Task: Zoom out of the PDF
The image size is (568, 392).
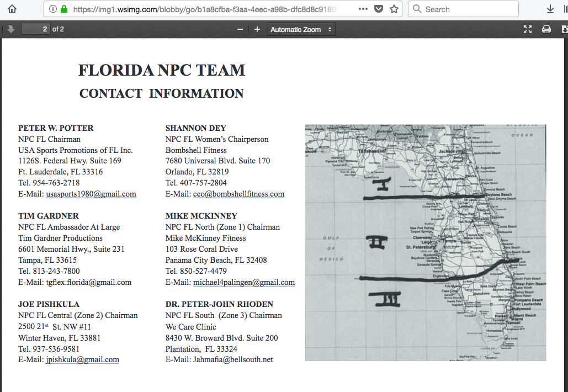Action: click(240, 29)
